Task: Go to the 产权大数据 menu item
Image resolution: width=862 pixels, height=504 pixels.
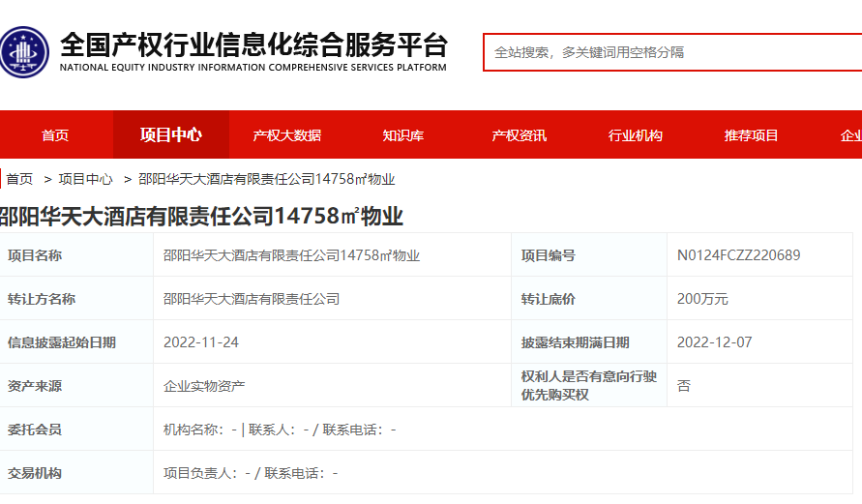Action: point(287,135)
